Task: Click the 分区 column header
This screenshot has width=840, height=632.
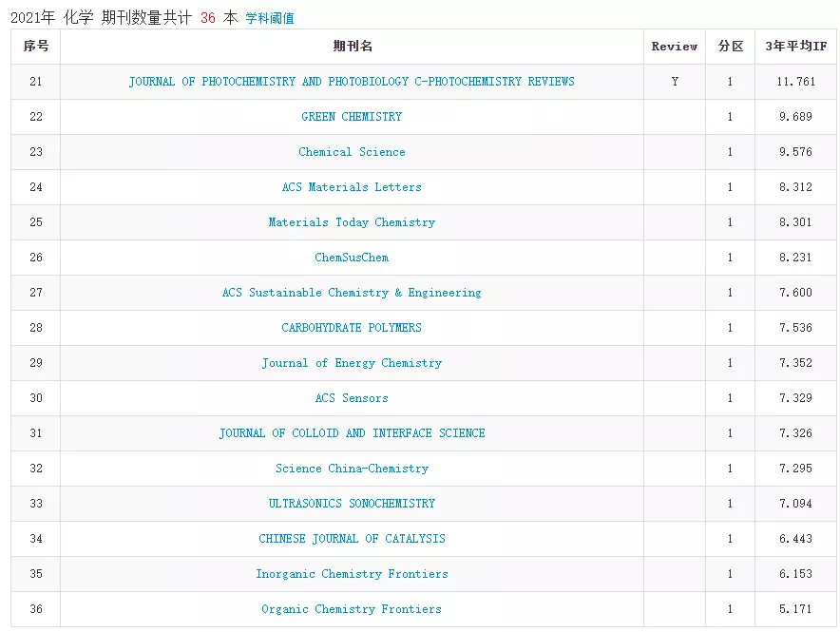Action: (x=730, y=47)
